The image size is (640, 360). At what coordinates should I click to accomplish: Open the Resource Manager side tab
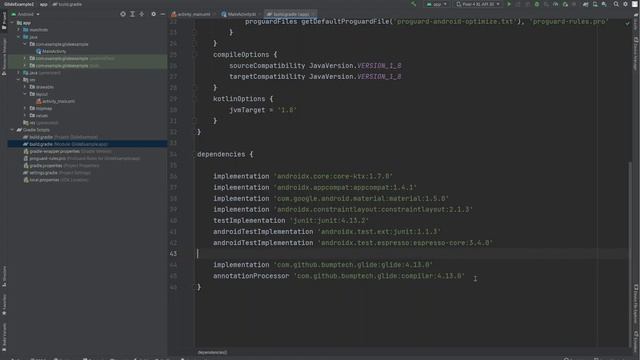[4, 56]
